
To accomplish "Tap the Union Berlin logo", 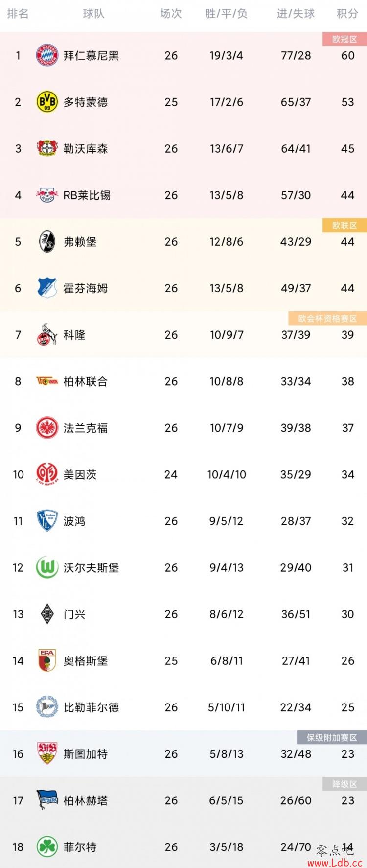I will tap(47, 381).
